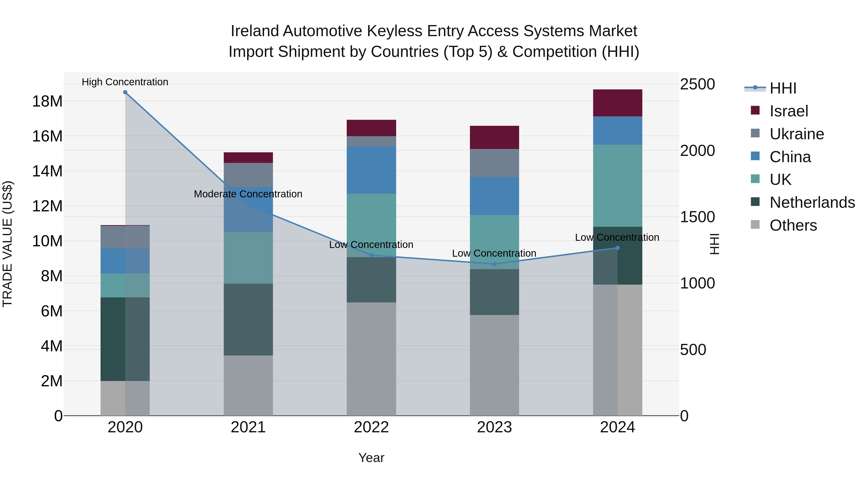Click the 18M left axis tick label
Image resolution: width=868 pixels, height=488 pixels.
click(x=47, y=101)
